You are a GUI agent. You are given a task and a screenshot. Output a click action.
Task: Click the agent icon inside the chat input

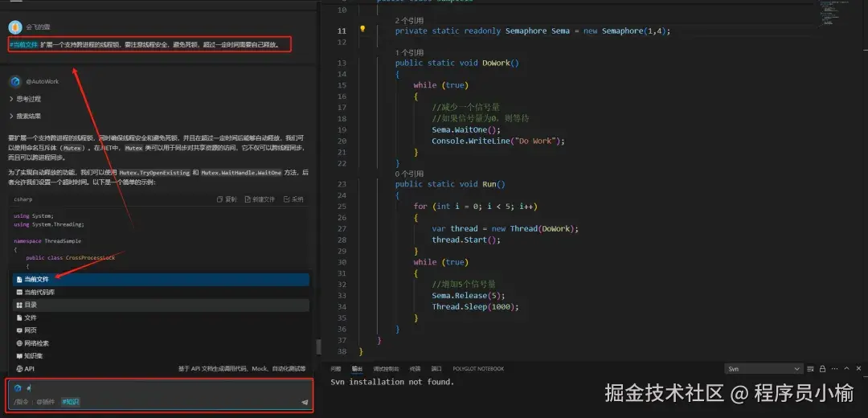[x=18, y=388]
